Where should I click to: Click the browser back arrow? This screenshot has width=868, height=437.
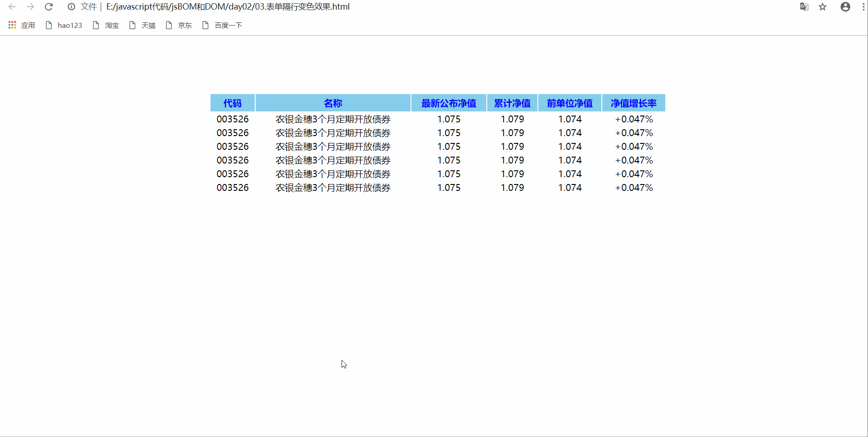(12, 7)
